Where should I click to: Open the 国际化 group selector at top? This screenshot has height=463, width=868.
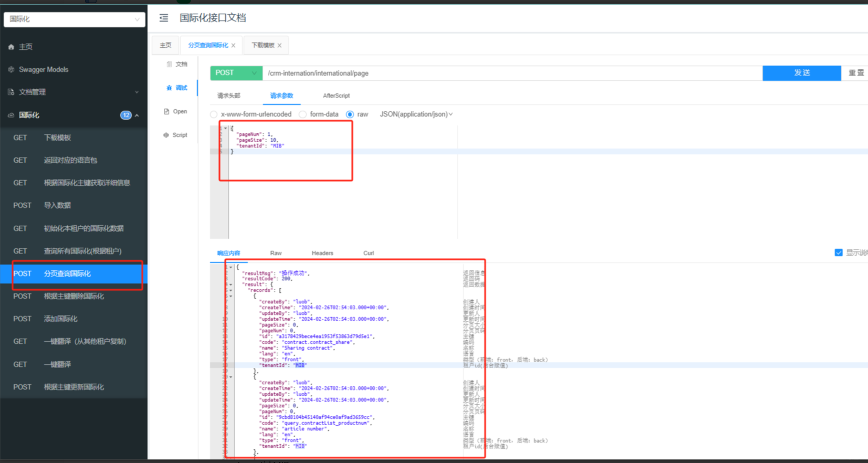(x=74, y=19)
